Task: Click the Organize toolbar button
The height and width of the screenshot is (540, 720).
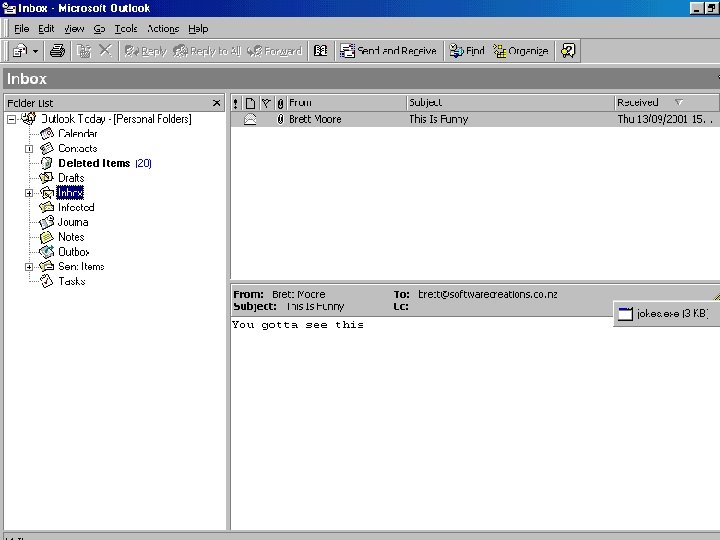Action: 521,51
